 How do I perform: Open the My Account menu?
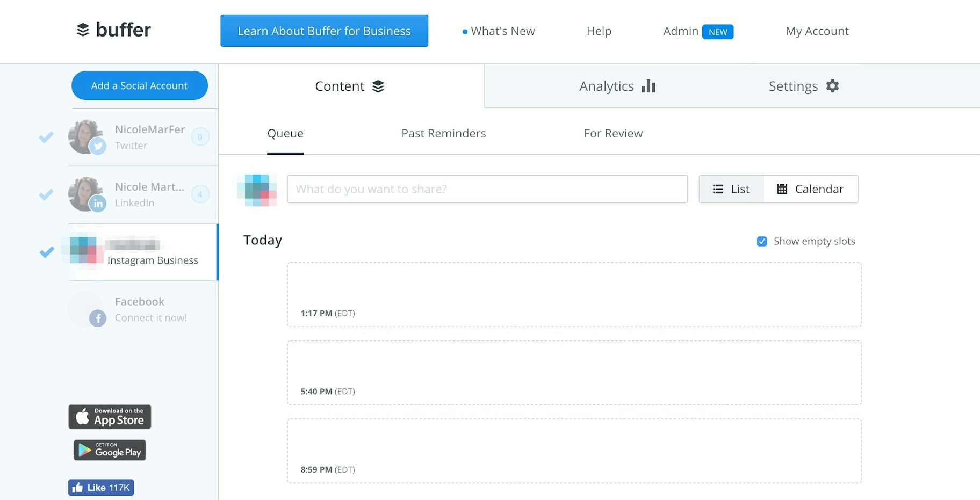pyautogui.click(x=817, y=31)
